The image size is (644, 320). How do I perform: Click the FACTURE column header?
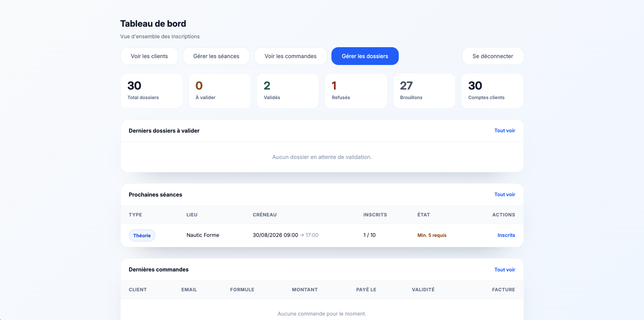pyautogui.click(x=503, y=290)
